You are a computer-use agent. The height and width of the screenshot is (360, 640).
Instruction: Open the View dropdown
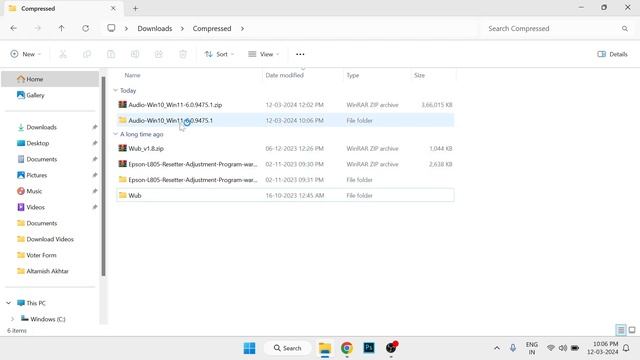pyautogui.click(x=263, y=54)
